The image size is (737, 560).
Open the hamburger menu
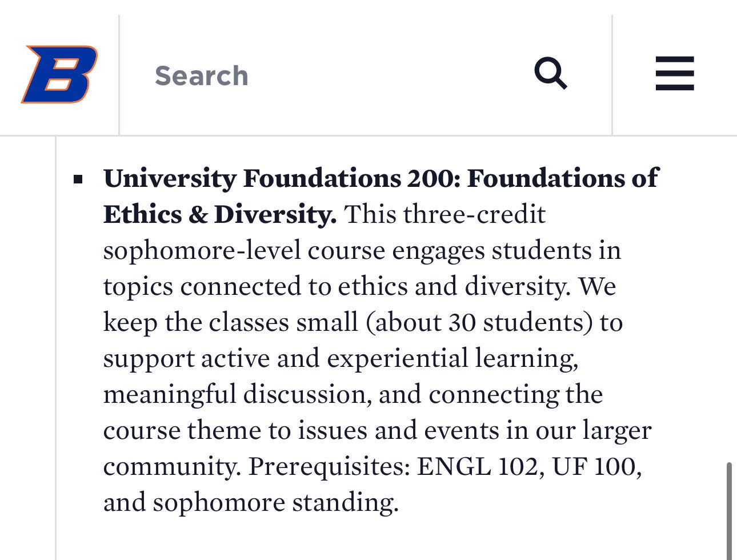675,73
